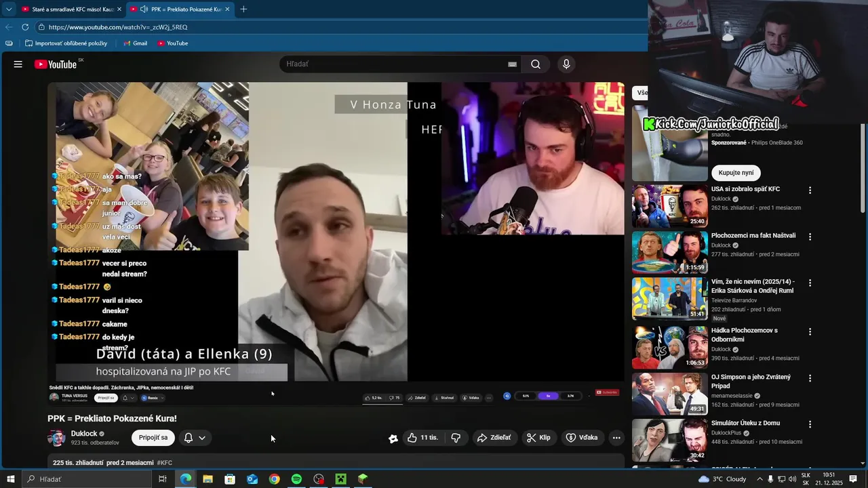Screen dimensions: 868x488
Task: Open Task View on the taskbar
Action: 163,479
